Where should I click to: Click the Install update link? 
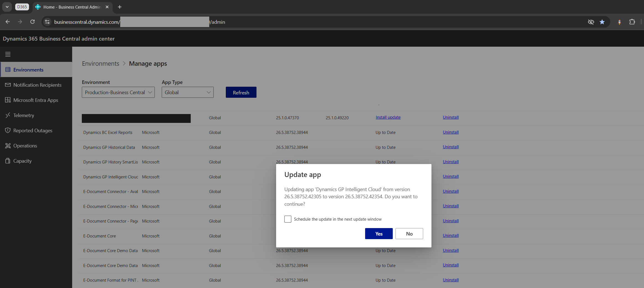[x=388, y=117]
